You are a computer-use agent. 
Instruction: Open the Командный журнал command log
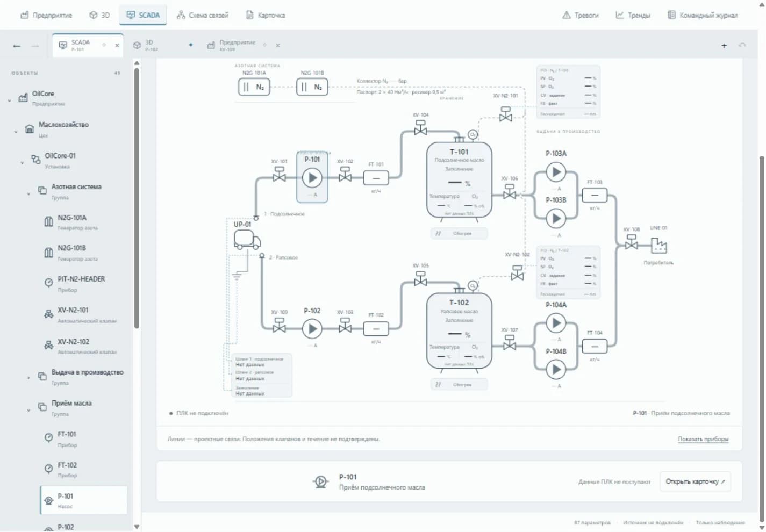pyautogui.click(x=703, y=15)
